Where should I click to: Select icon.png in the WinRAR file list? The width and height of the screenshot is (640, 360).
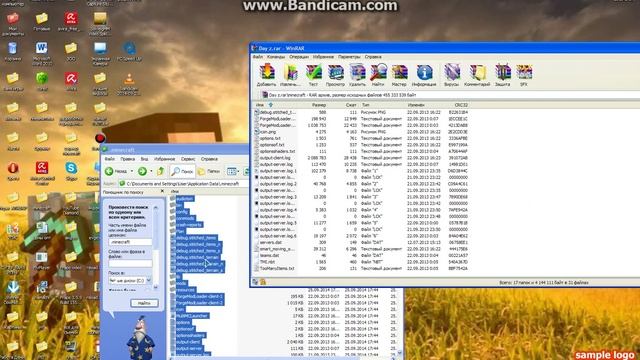point(268,132)
